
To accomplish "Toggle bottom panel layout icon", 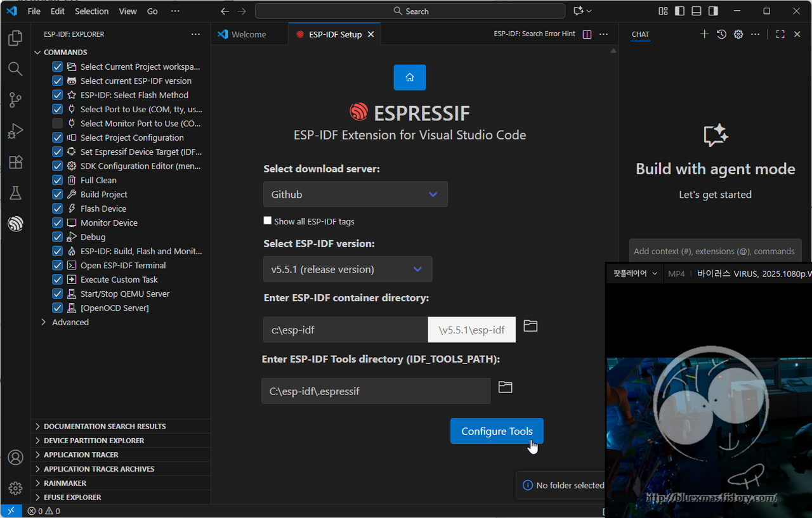I will click(x=697, y=11).
